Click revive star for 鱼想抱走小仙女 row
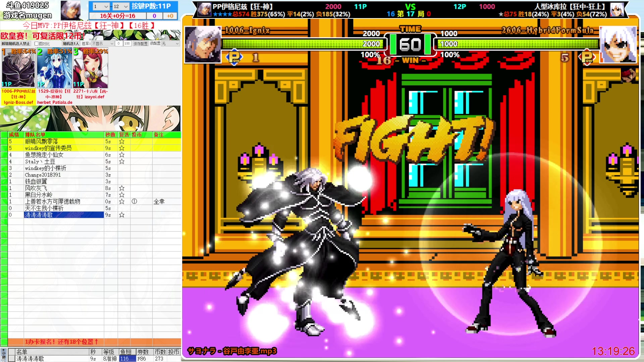 [x=122, y=155]
